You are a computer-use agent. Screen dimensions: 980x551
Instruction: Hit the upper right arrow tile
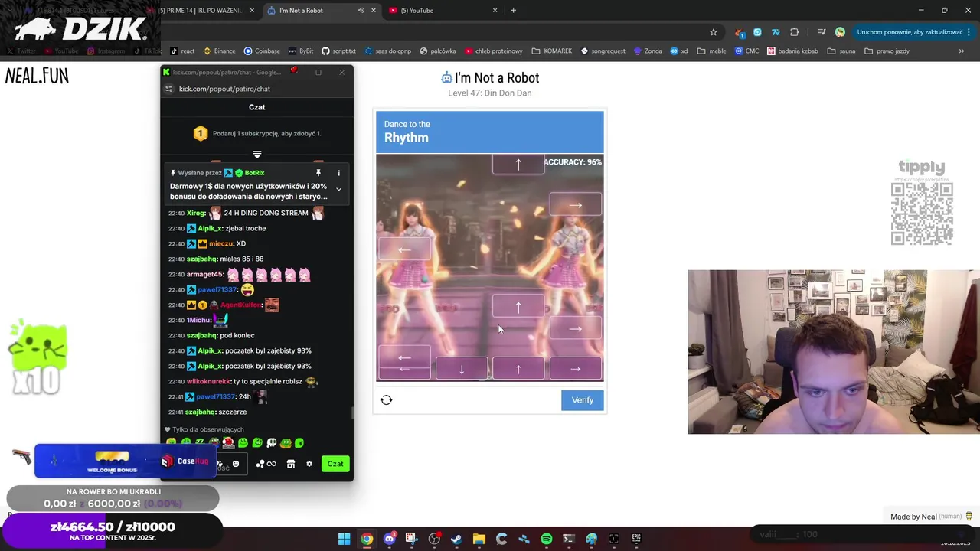click(576, 205)
